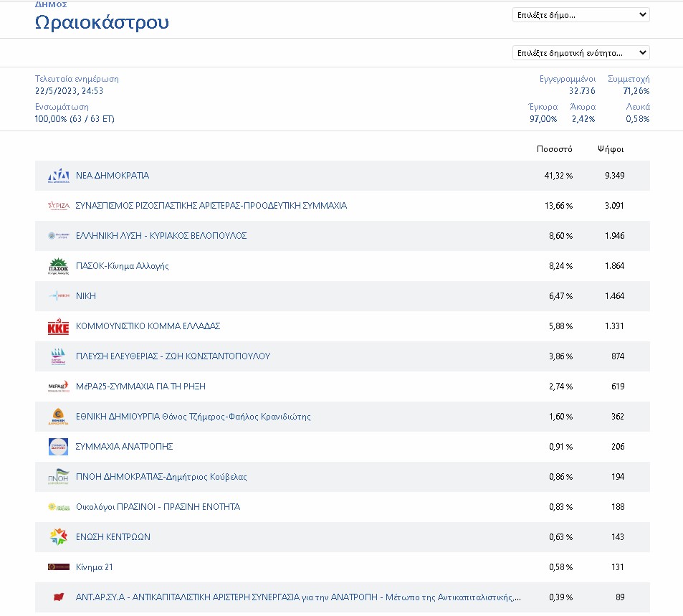This screenshot has height=616, width=683.
Task: Click the Ωραιοκάστρου municipality heading
Action: [x=102, y=22]
